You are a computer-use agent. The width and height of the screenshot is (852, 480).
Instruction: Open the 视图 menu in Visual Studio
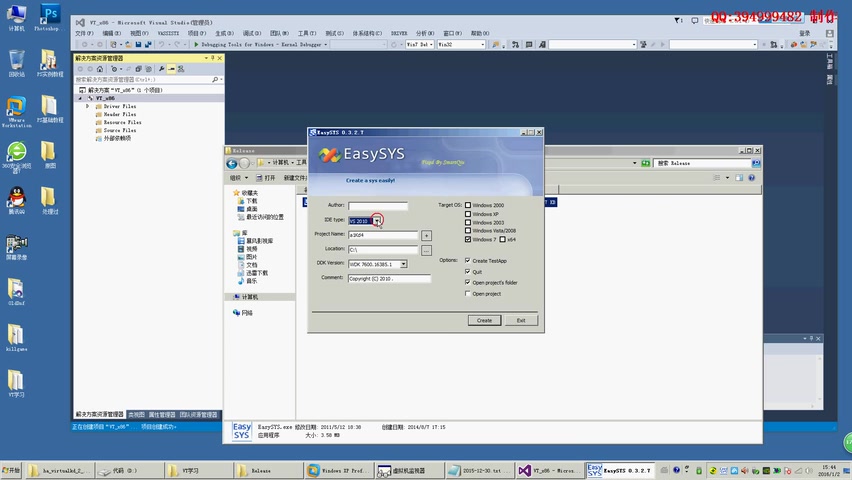(139, 33)
